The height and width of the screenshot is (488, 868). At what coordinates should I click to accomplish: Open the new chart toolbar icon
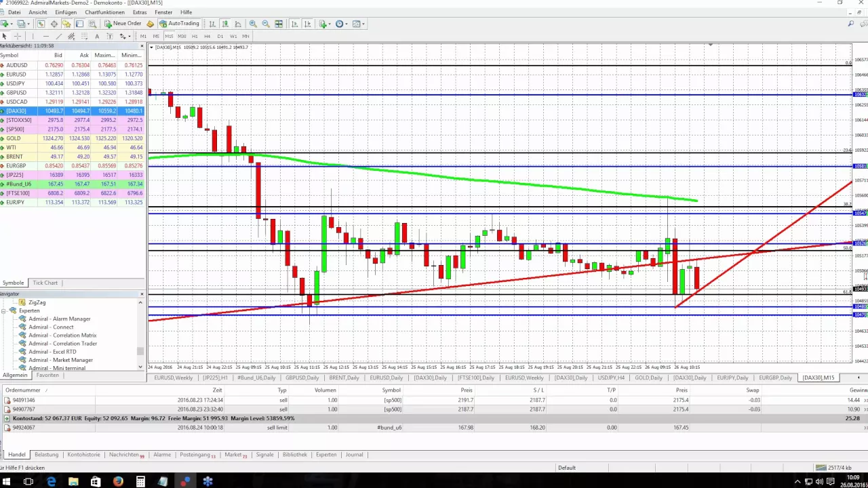[5, 24]
